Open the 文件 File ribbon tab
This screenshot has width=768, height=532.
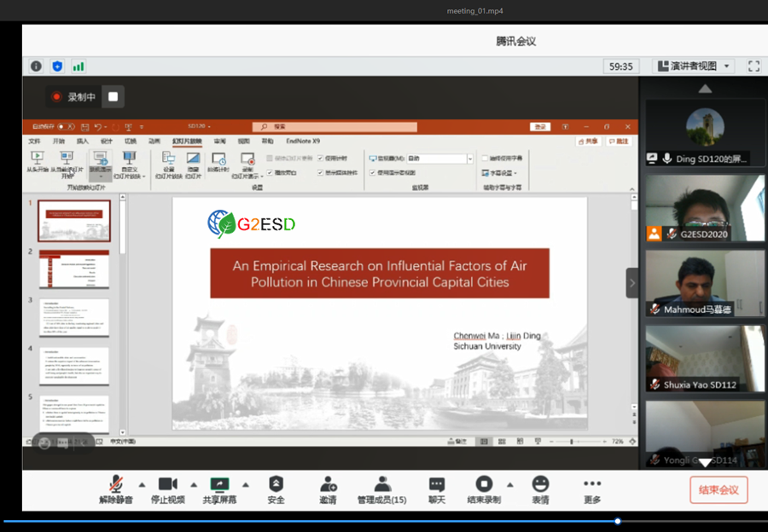[x=34, y=141]
